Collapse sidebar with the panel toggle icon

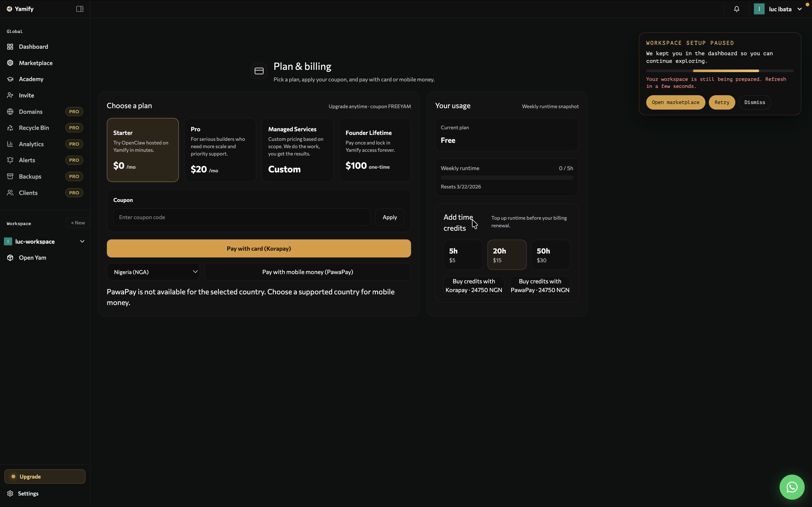point(80,9)
